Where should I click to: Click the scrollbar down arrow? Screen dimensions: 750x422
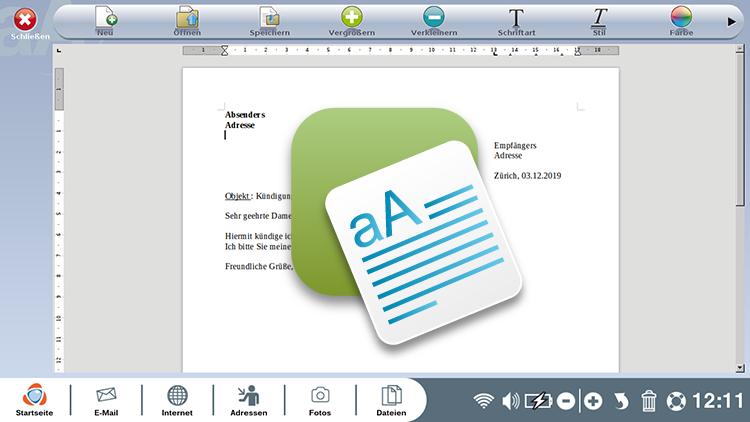click(740, 368)
